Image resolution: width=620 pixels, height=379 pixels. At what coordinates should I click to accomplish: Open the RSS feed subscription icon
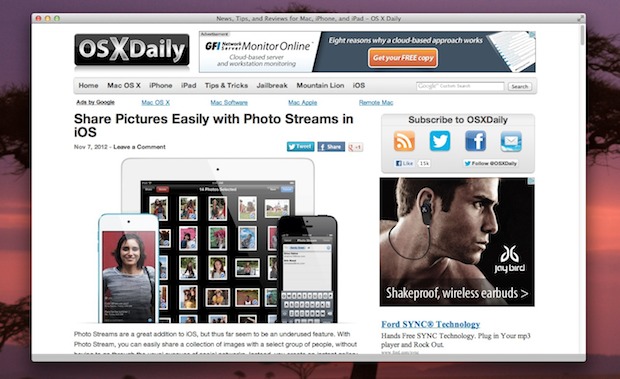pyautogui.click(x=404, y=141)
